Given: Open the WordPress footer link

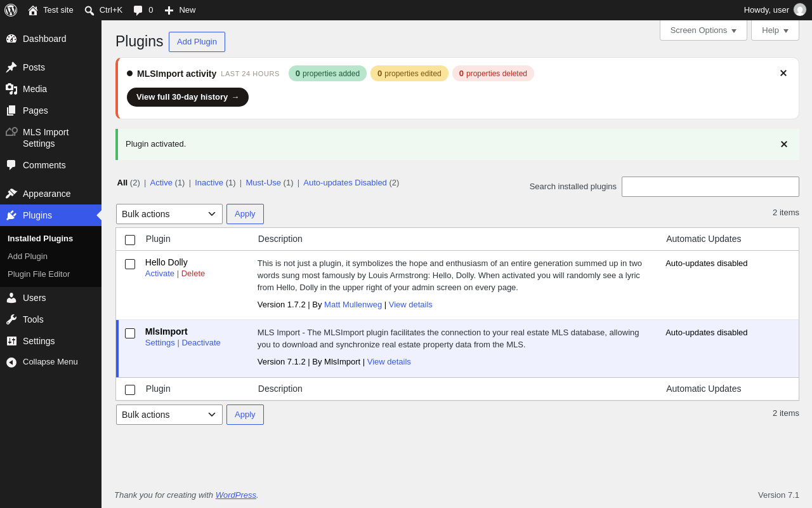Looking at the screenshot, I should click(x=236, y=495).
